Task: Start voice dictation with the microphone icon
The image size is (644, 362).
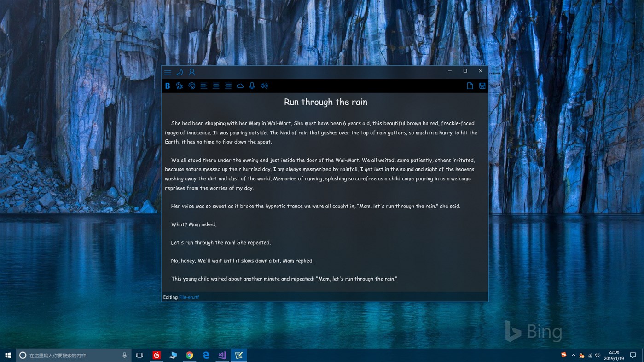Action: coord(252,86)
